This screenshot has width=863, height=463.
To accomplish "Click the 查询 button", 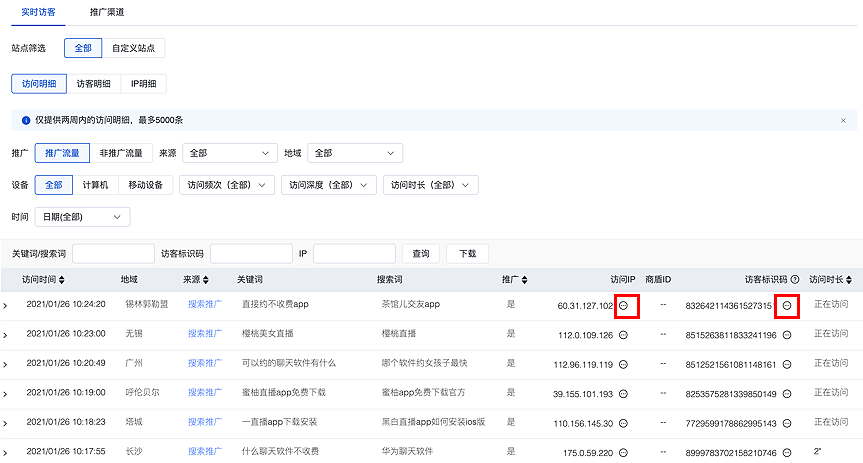I will point(421,254).
